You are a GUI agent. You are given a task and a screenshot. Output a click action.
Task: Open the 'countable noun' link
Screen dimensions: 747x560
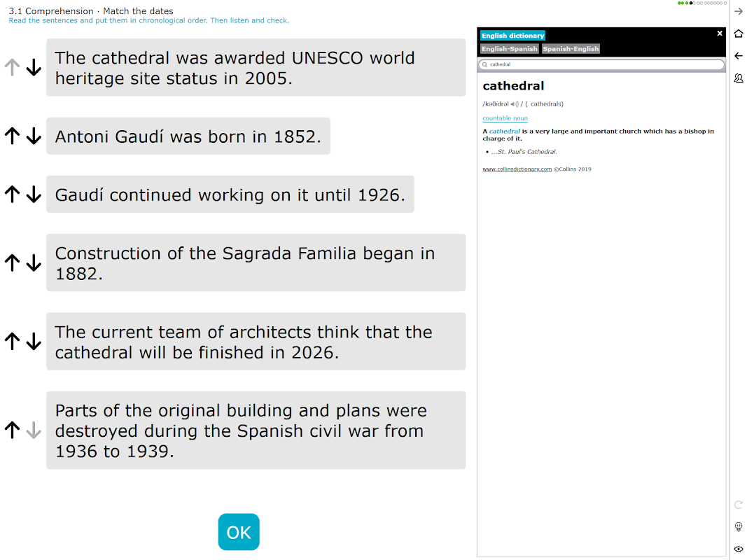click(505, 118)
